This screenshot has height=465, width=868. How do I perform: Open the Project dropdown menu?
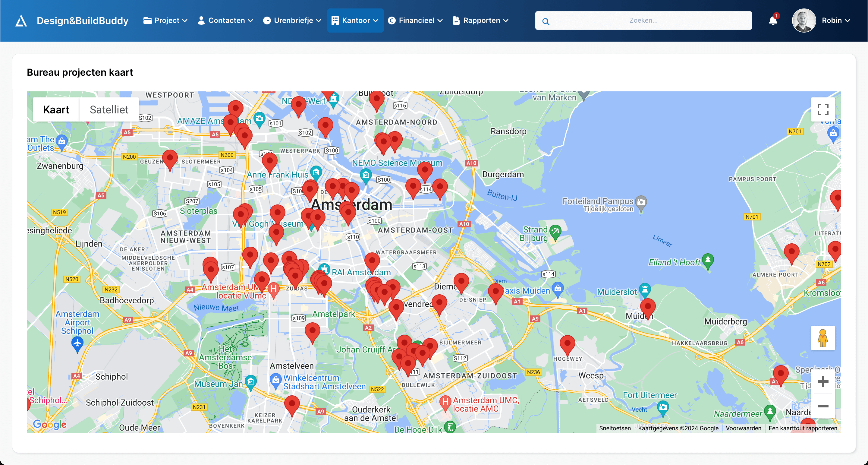click(x=165, y=21)
